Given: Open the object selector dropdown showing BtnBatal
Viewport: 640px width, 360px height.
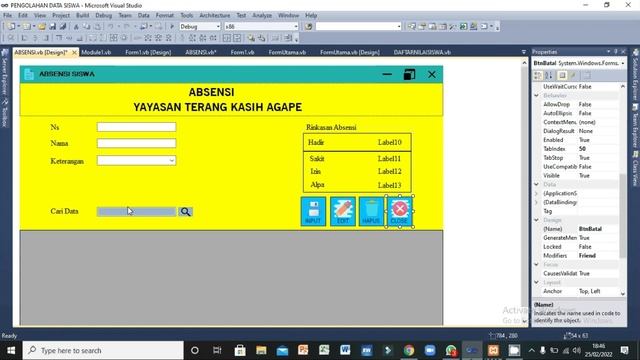Looking at the screenshot, I should 622,63.
